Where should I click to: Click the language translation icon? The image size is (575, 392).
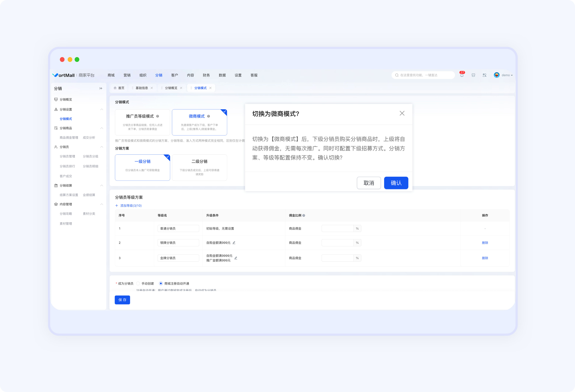point(484,75)
